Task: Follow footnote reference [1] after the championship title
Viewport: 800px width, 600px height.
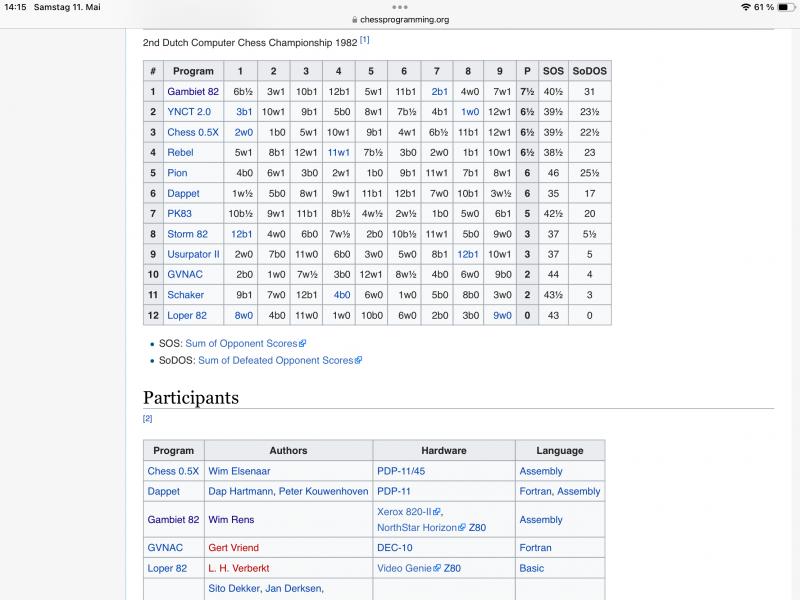Action: coord(365,40)
